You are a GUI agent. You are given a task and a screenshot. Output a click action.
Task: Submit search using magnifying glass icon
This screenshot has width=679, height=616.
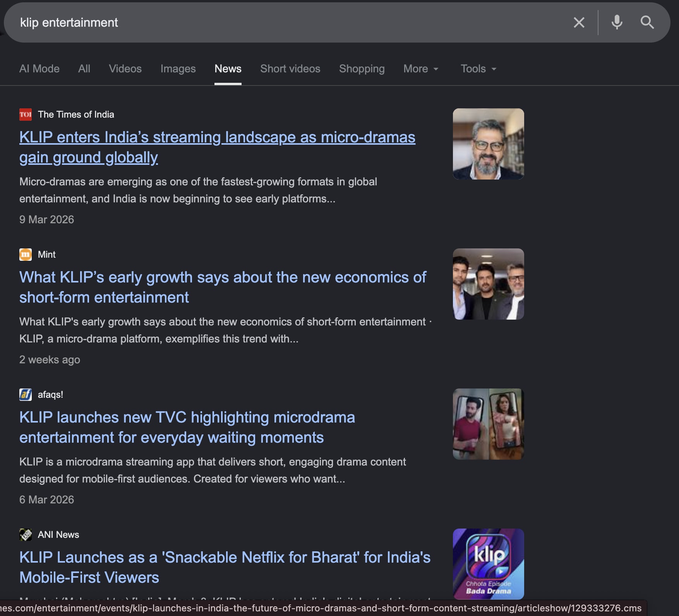[x=647, y=22]
